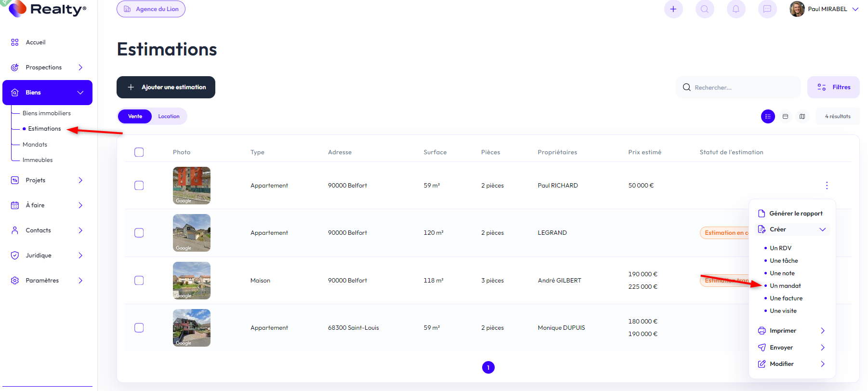Open three-dot menu for Paul RICHARD row
The height and width of the screenshot is (391, 868).
tap(827, 186)
